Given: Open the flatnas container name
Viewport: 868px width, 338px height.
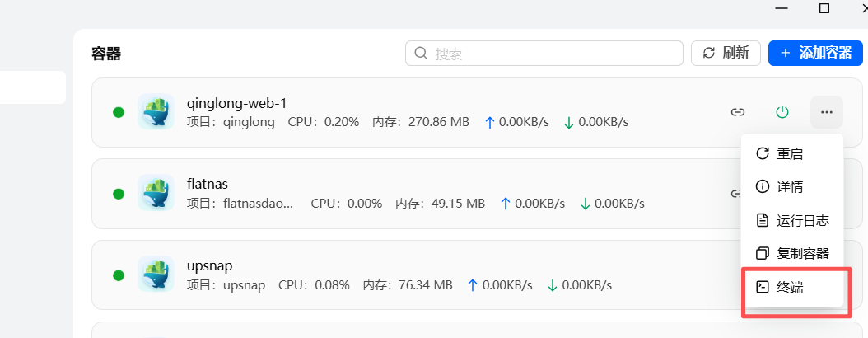Looking at the screenshot, I should pyautogui.click(x=209, y=184).
